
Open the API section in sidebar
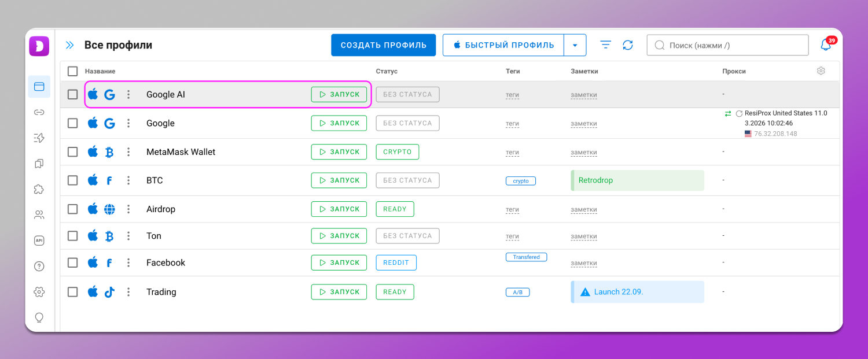(39, 240)
